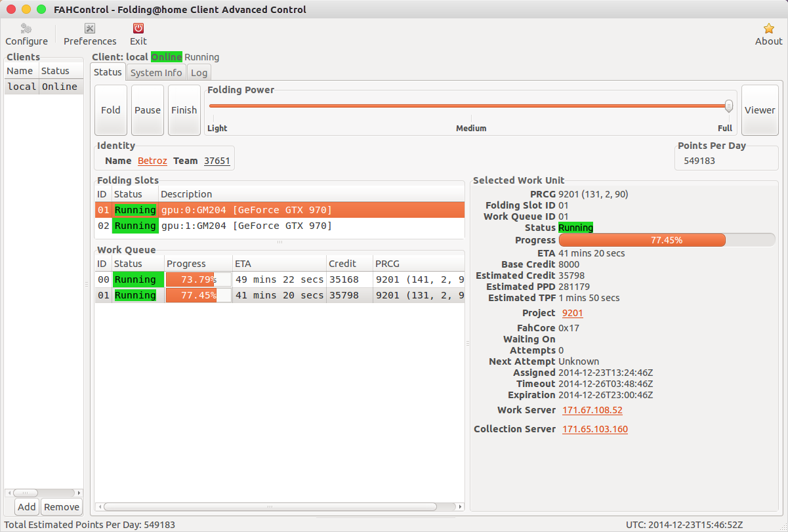Viewport: 788px width, 532px height.
Task: Click the Fold button
Action: (111, 110)
